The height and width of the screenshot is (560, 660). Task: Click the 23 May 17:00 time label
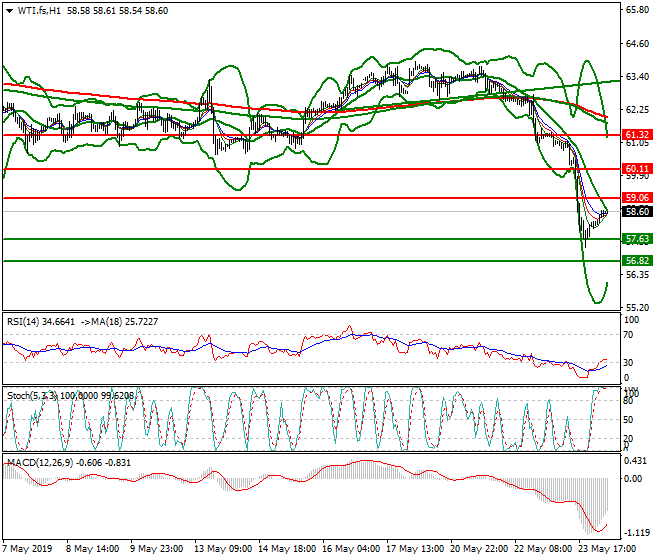[607, 549]
